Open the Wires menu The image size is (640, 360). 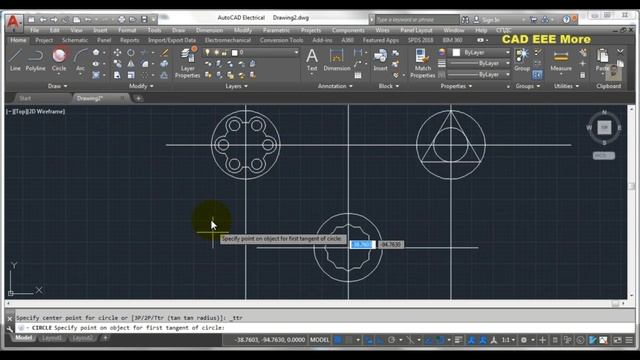(x=382, y=30)
